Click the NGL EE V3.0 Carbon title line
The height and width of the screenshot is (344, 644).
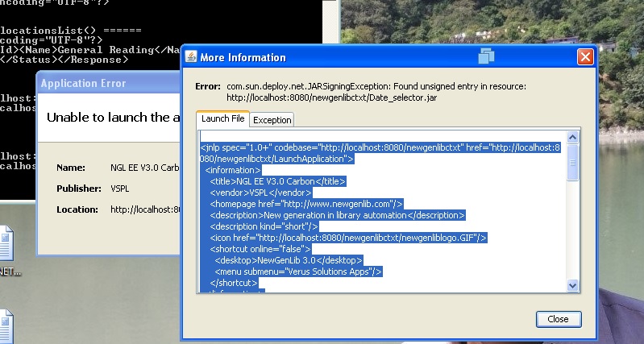278,182
